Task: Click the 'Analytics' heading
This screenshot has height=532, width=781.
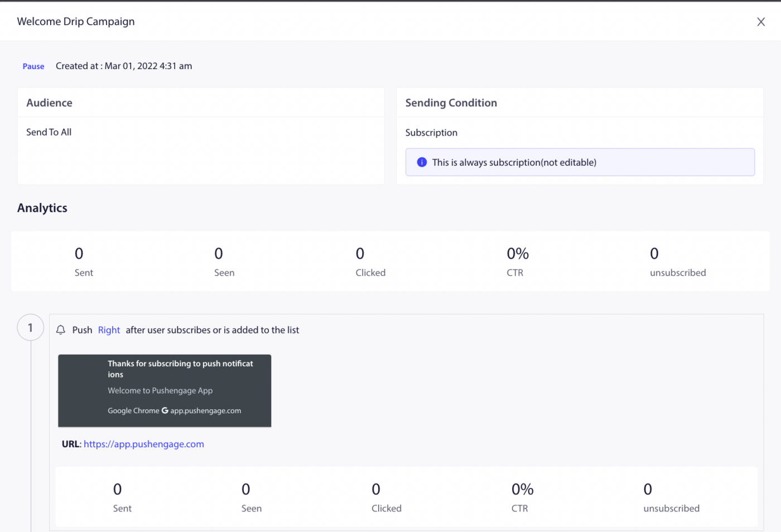Action: point(42,208)
